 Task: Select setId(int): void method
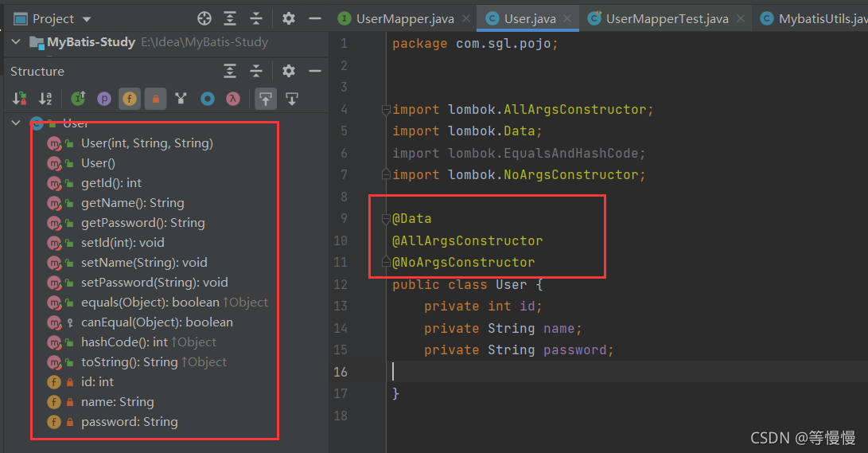click(x=123, y=243)
